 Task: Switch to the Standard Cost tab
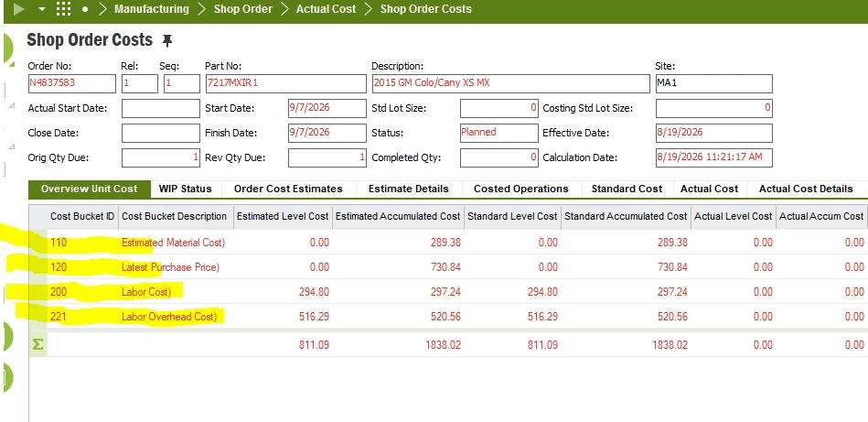627,189
